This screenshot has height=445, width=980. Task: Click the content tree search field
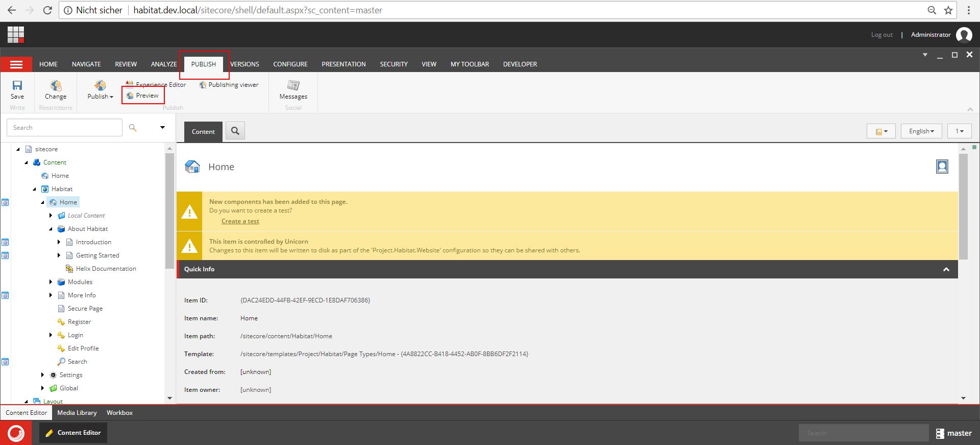[x=64, y=128]
